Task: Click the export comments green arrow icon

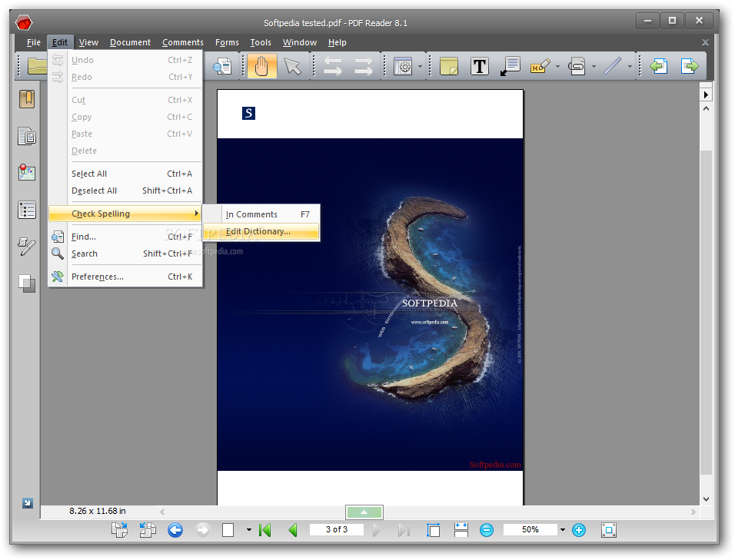Action: (x=690, y=66)
